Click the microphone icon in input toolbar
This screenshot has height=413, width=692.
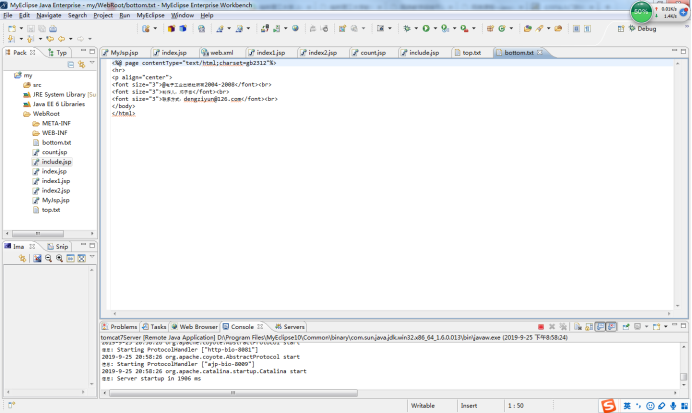tap(673, 406)
